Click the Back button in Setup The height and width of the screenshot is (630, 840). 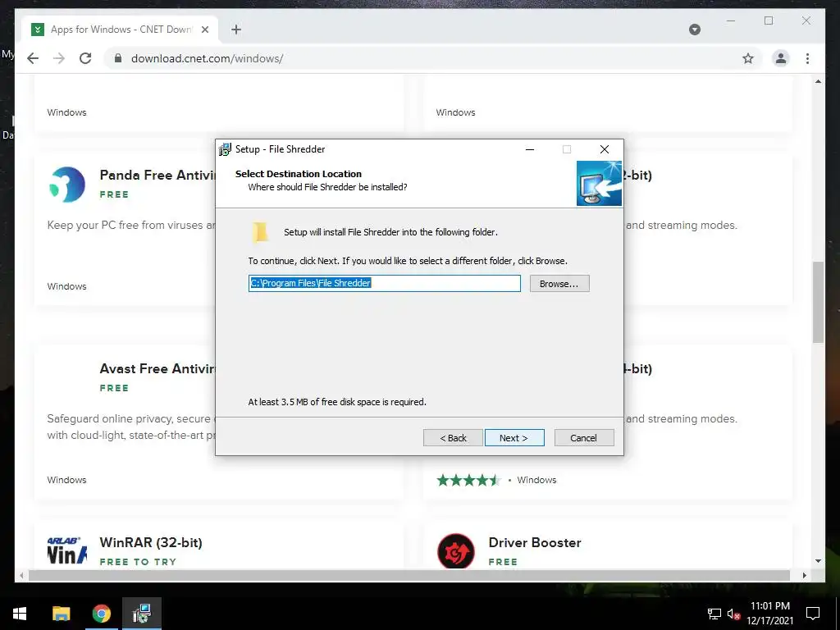453,438
